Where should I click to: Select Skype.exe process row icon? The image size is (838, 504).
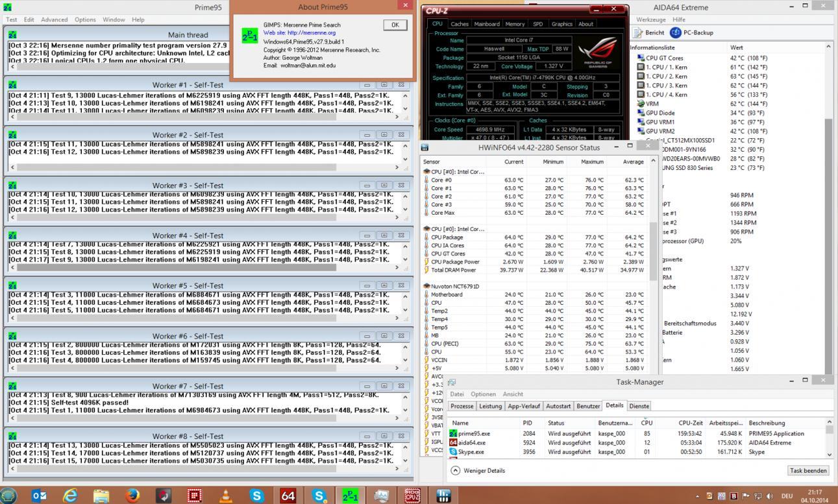pyautogui.click(x=453, y=451)
